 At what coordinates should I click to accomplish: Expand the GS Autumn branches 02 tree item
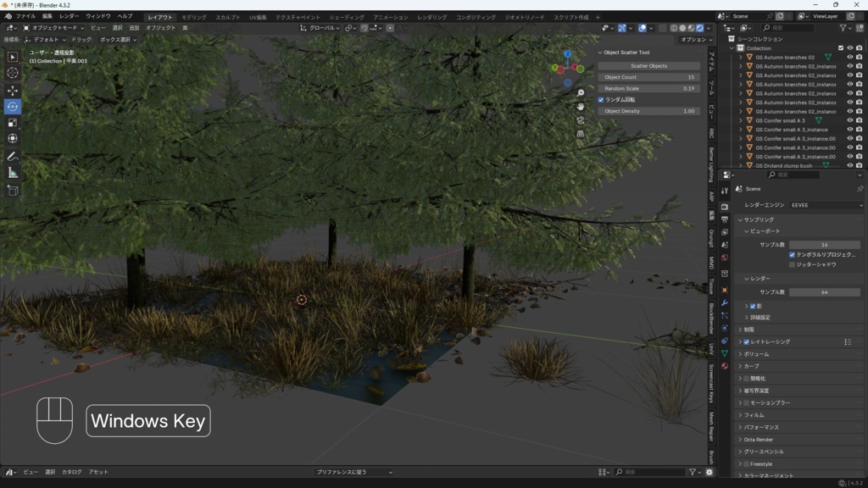tap(741, 58)
